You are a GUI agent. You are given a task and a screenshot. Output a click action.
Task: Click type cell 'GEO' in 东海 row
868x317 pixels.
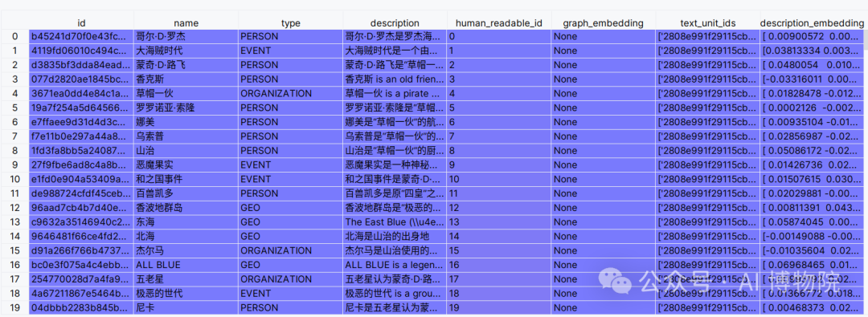click(291, 221)
